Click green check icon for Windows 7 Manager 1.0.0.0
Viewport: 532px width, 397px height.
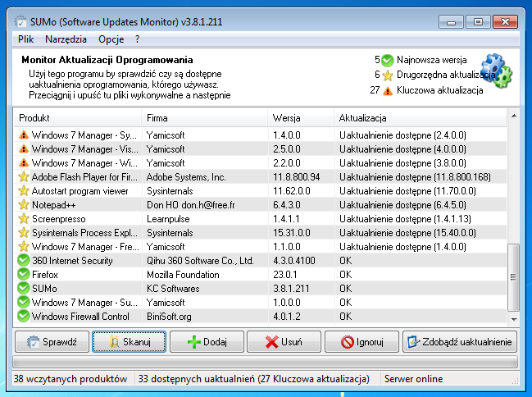pyautogui.click(x=24, y=302)
